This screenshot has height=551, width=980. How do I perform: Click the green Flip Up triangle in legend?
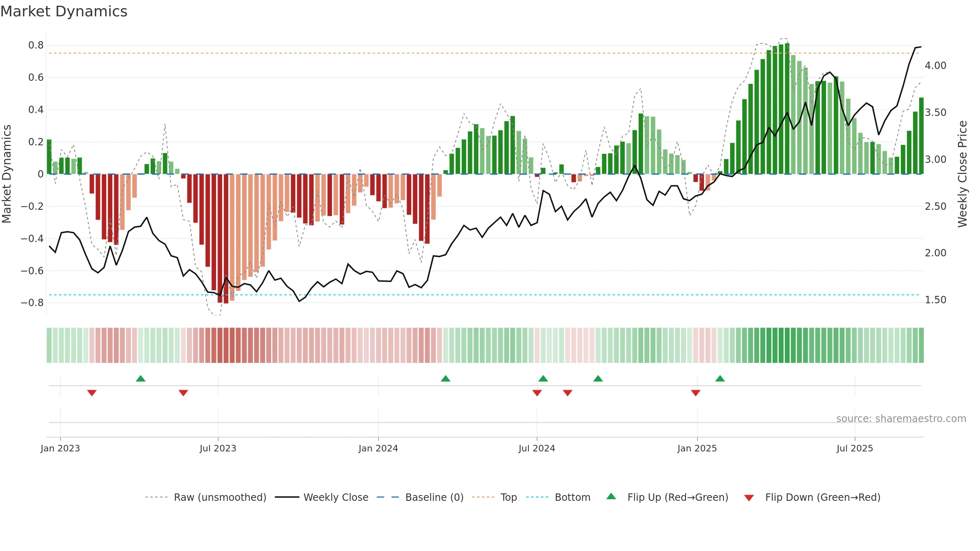(x=611, y=496)
